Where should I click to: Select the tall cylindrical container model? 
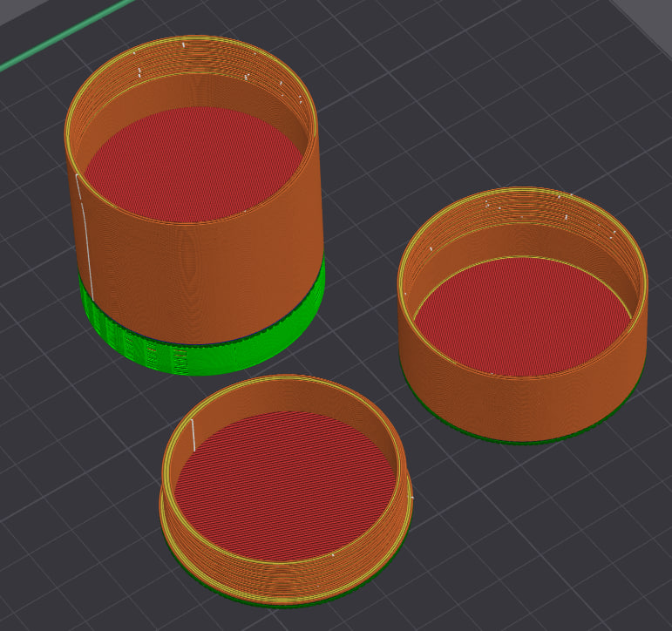[x=194, y=206]
